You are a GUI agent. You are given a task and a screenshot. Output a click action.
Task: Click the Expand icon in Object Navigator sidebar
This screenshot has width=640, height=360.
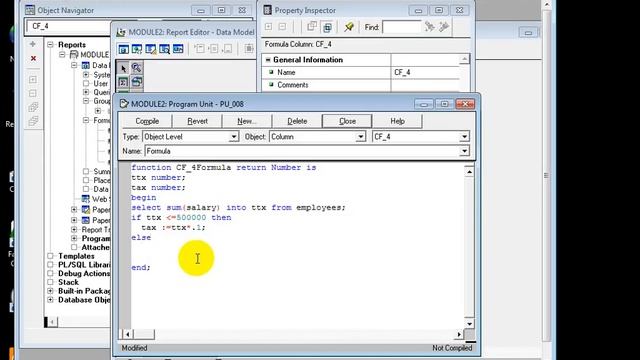(33, 79)
